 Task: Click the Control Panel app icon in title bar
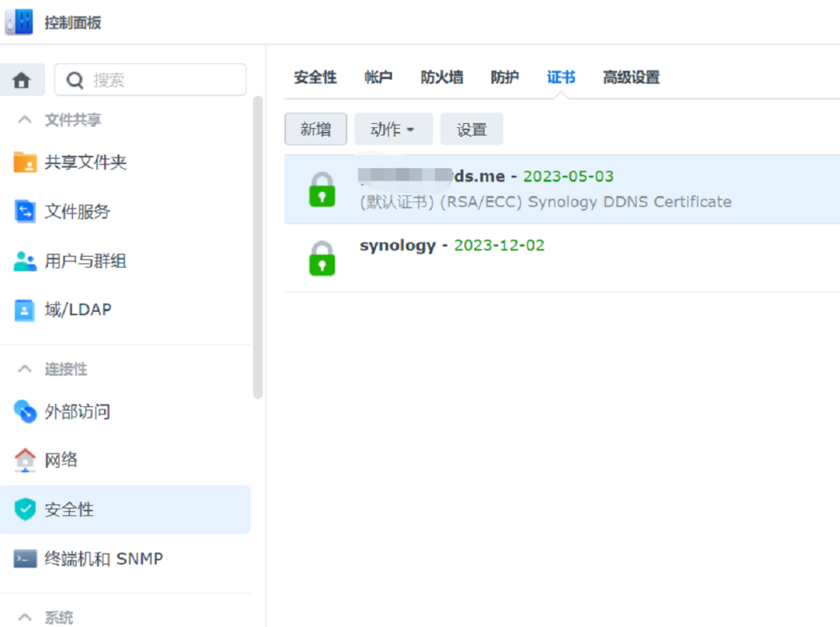[x=20, y=22]
